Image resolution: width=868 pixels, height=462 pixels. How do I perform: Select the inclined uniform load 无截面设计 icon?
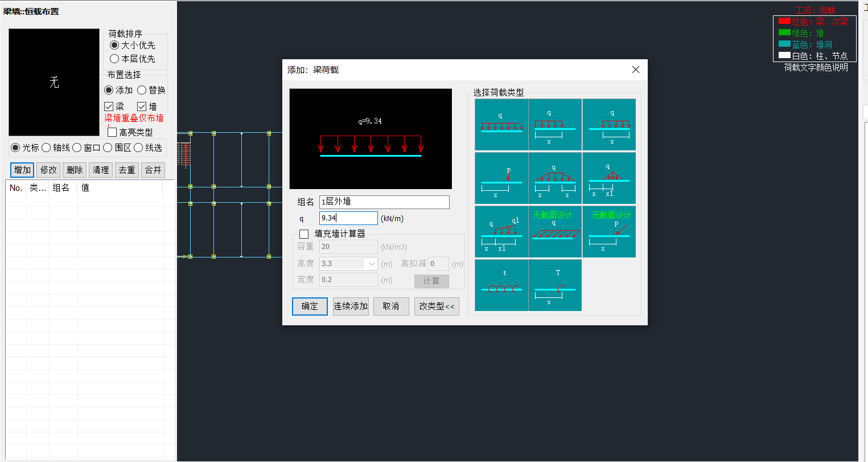click(555, 232)
